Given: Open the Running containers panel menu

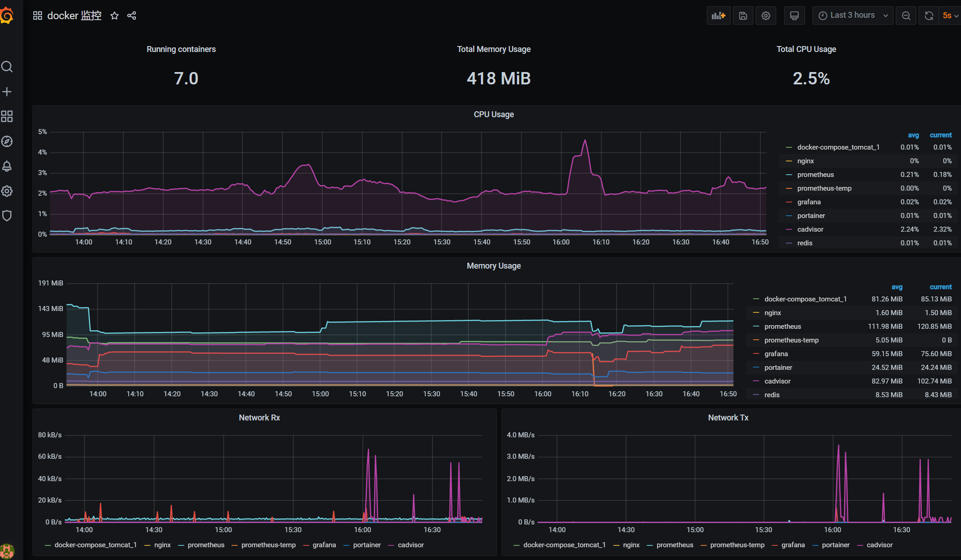Looking at the screenshot, I should [181, 49].
